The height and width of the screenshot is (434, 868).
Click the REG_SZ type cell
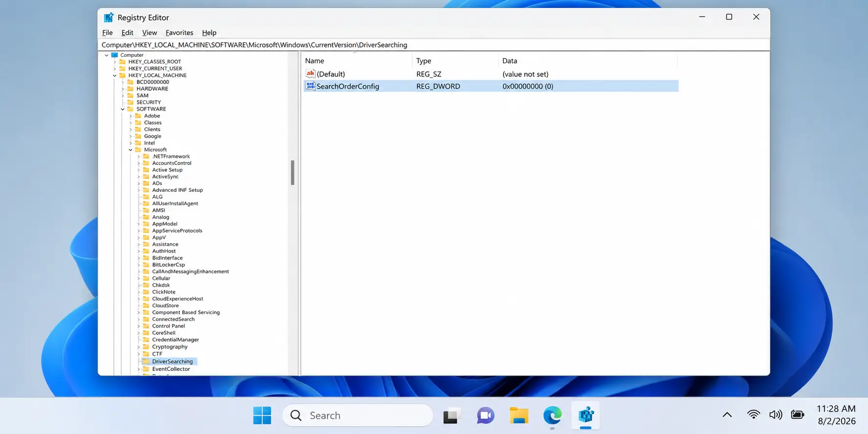click(x=429, y=74)
